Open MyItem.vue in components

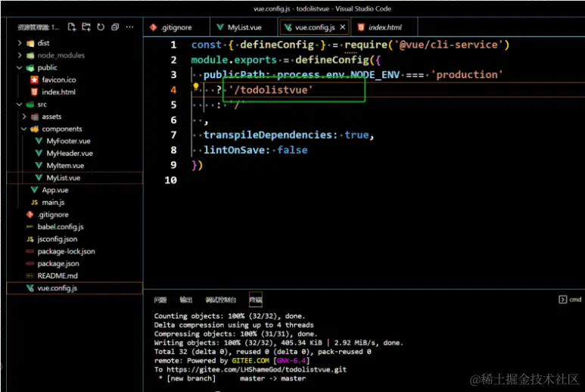pos(65,166)
